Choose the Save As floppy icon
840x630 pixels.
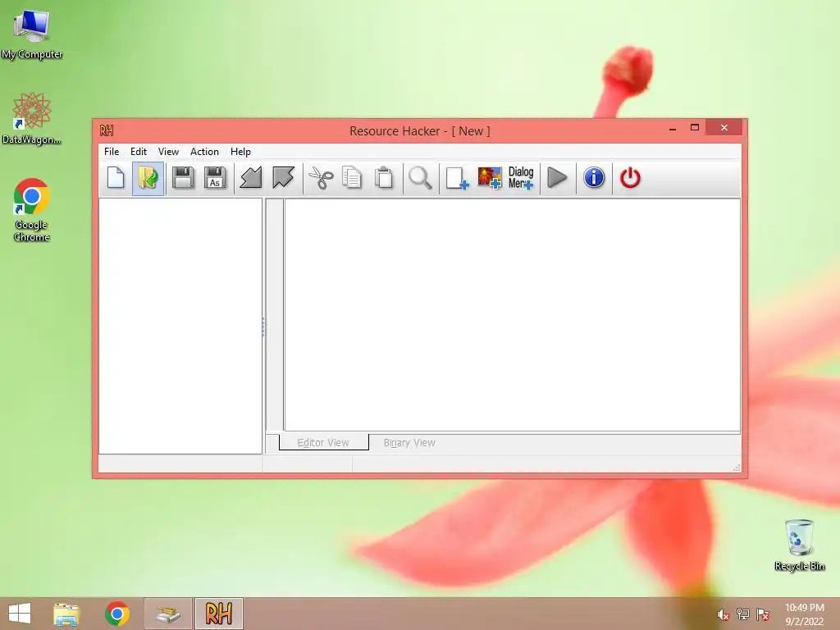(215, 178)
